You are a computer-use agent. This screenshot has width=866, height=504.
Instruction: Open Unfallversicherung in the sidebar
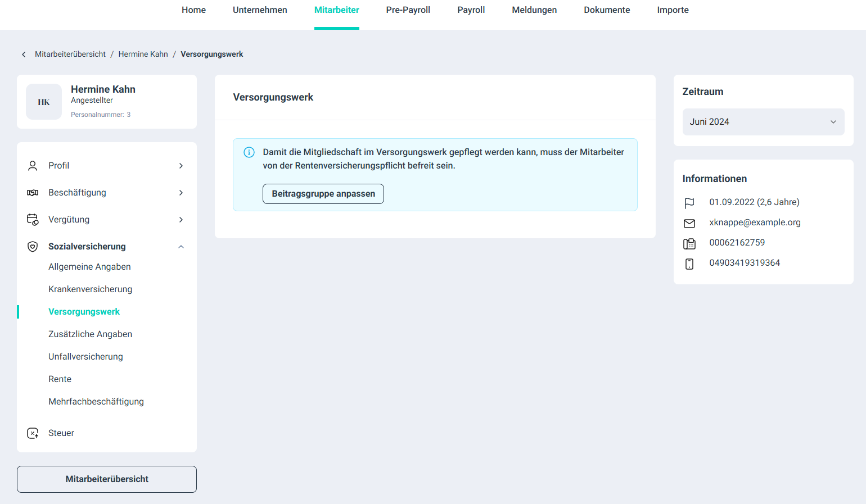(85, 357)
